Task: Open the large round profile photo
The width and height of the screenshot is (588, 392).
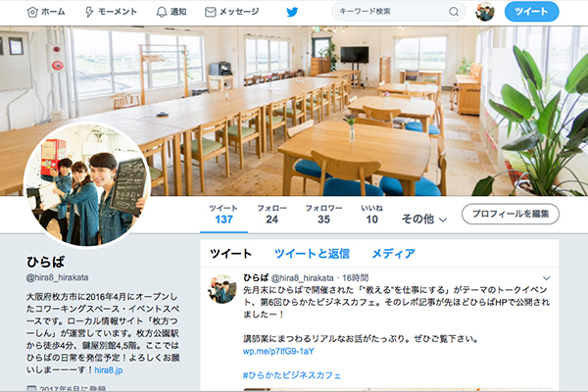Action: 87,185
